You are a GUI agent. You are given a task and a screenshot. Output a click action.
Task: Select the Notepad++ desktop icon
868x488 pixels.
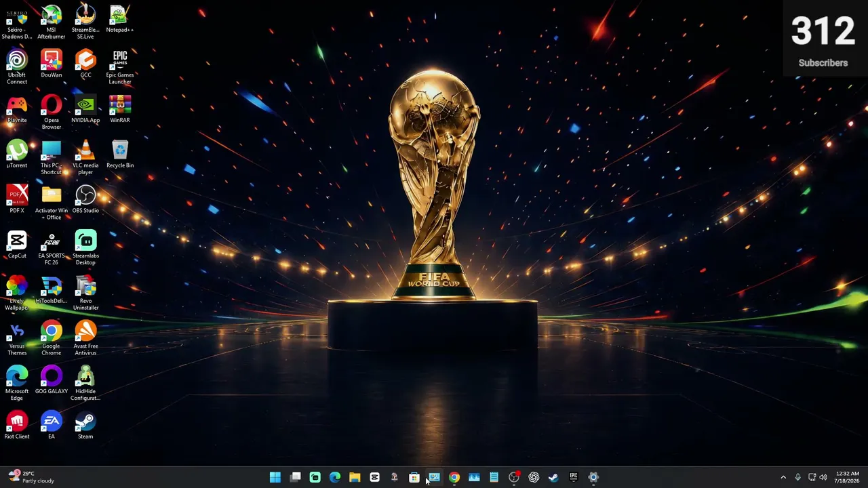120,19
